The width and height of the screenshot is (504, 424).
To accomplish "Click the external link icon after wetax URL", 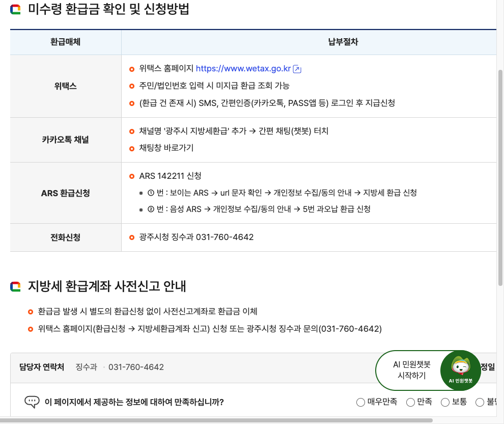I will 297,69.
